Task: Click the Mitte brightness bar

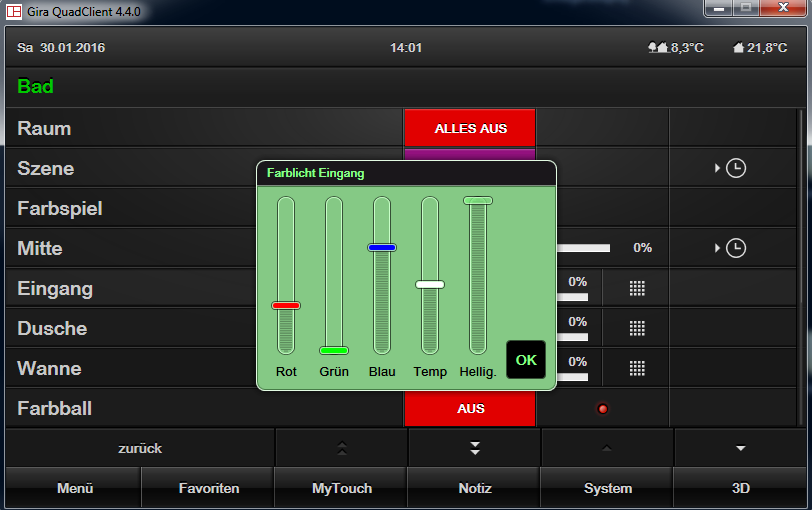Action: pos(583,248)
